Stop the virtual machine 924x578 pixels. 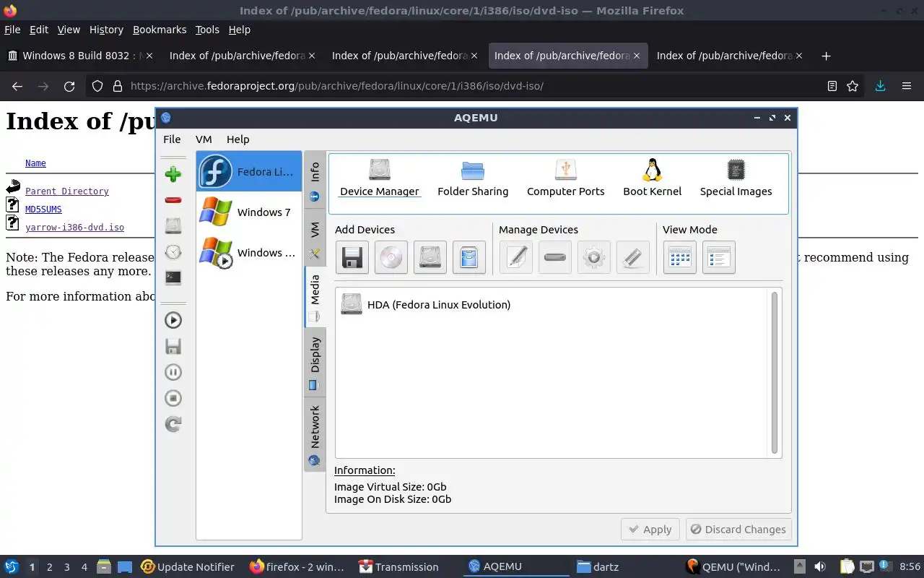coord(173,398)
